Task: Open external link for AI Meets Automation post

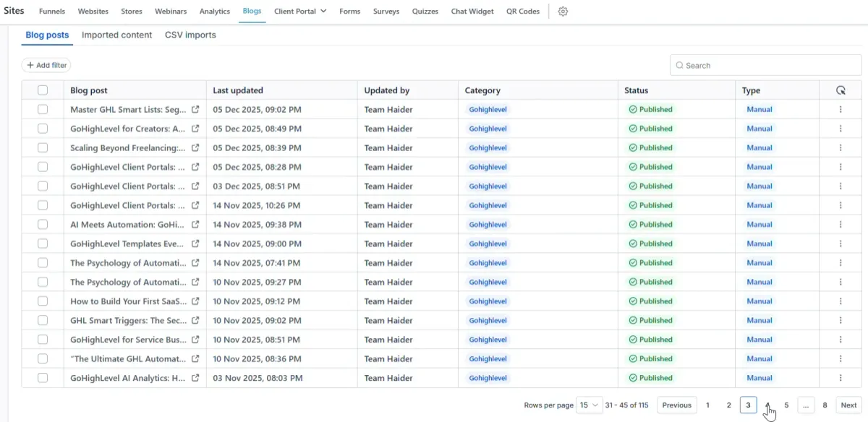Action: (x=195, y=225)
